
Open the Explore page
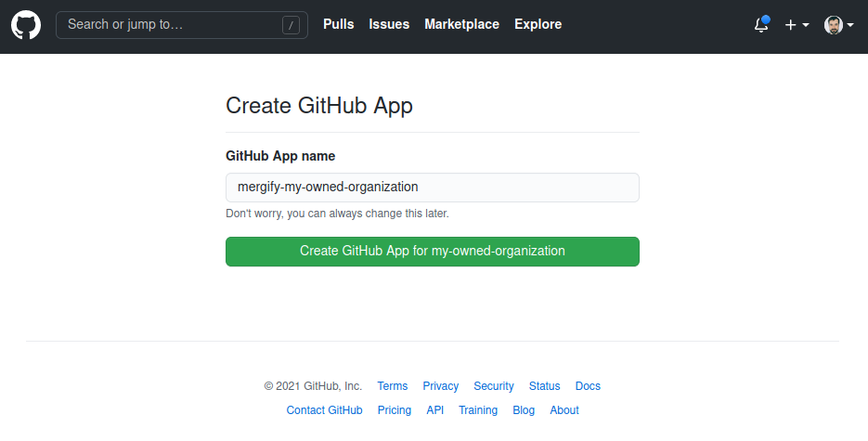coord(538,24)
